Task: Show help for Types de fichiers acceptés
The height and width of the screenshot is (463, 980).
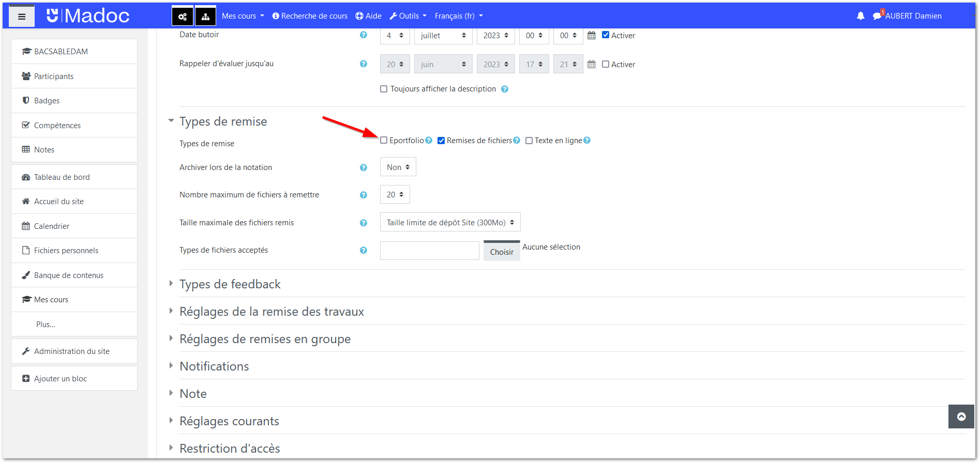Action: coord(364,250)
